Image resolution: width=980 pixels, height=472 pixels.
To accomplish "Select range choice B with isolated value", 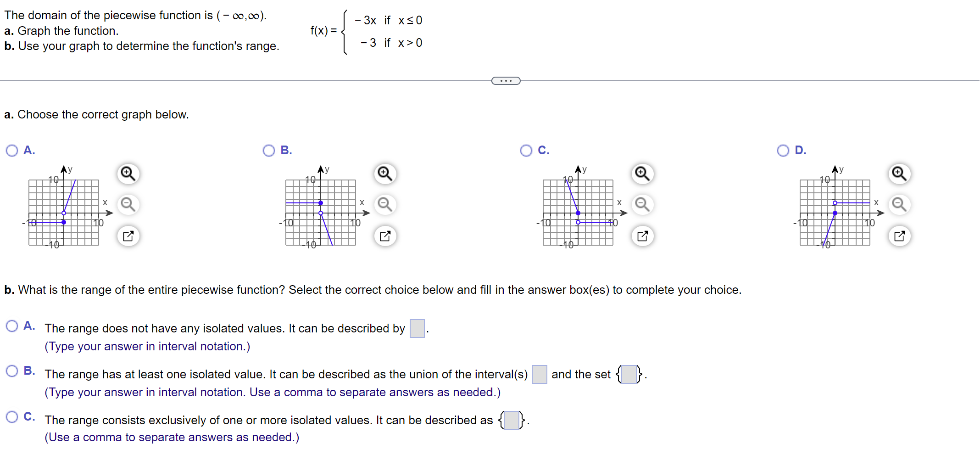I will [12, 371].
